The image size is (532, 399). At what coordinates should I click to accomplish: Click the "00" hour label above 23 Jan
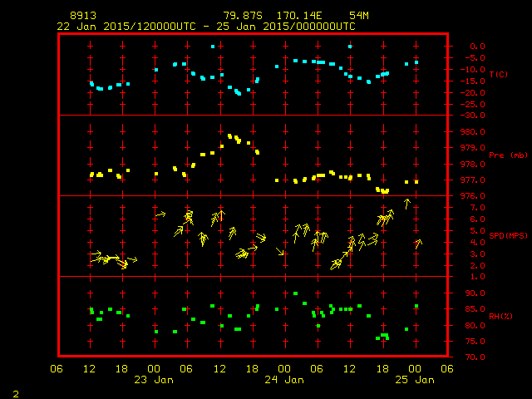[154, 368]
